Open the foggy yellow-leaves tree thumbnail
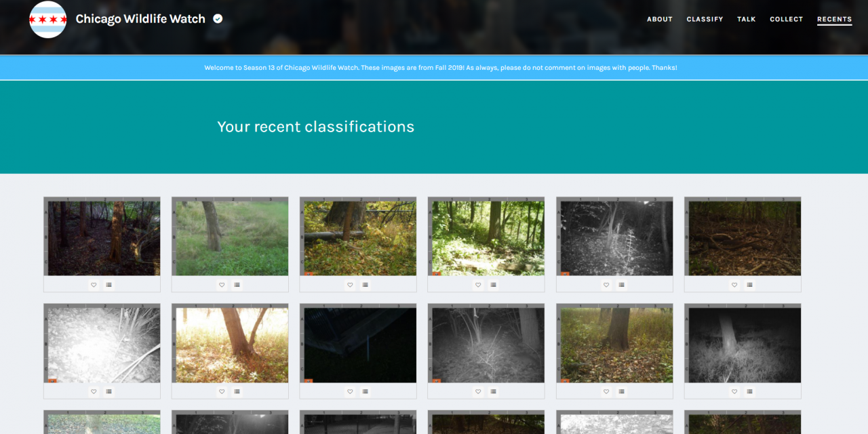Image resolution: width=868 pixels, height=434 pixels. [614, 343]
